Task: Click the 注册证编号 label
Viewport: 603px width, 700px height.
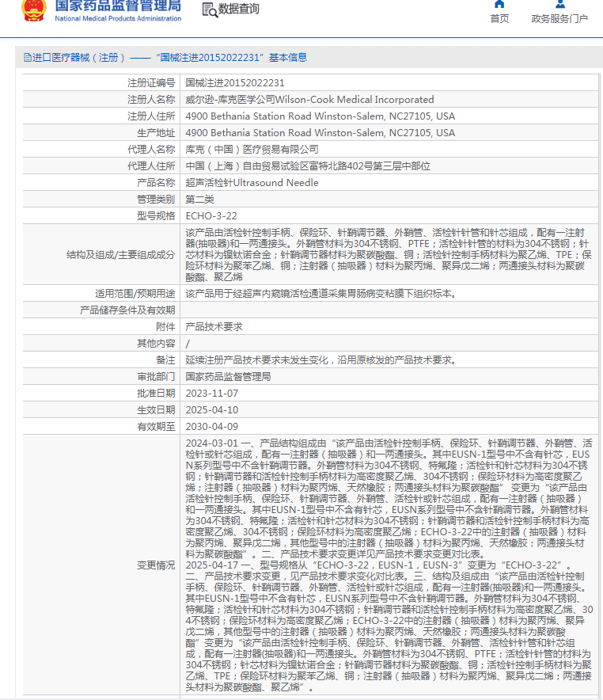Action: click(150, 82)
